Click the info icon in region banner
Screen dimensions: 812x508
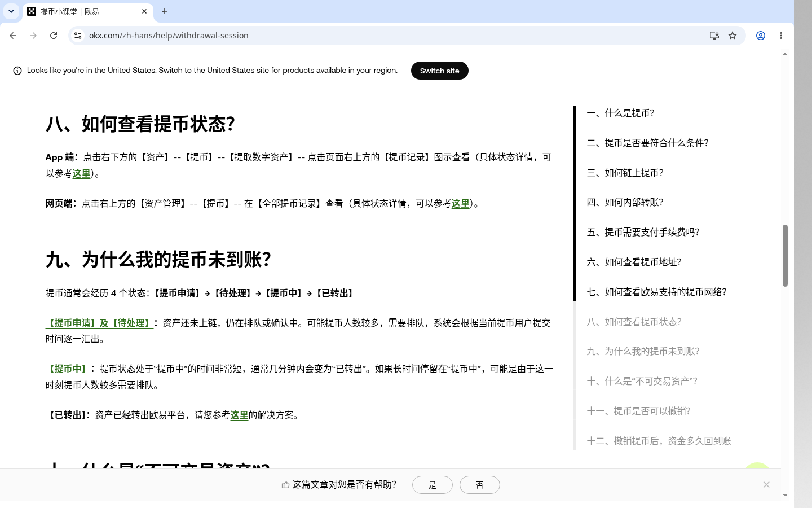point(17,71)
